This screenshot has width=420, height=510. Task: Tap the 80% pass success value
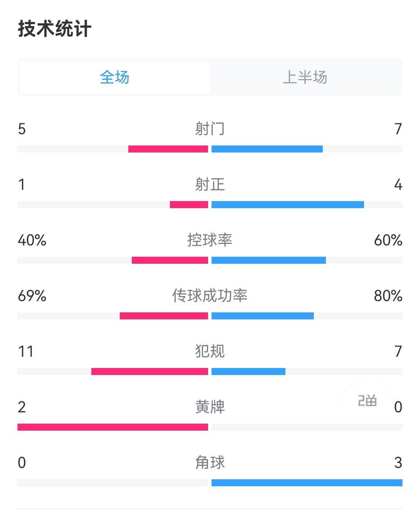coord(388,296)
